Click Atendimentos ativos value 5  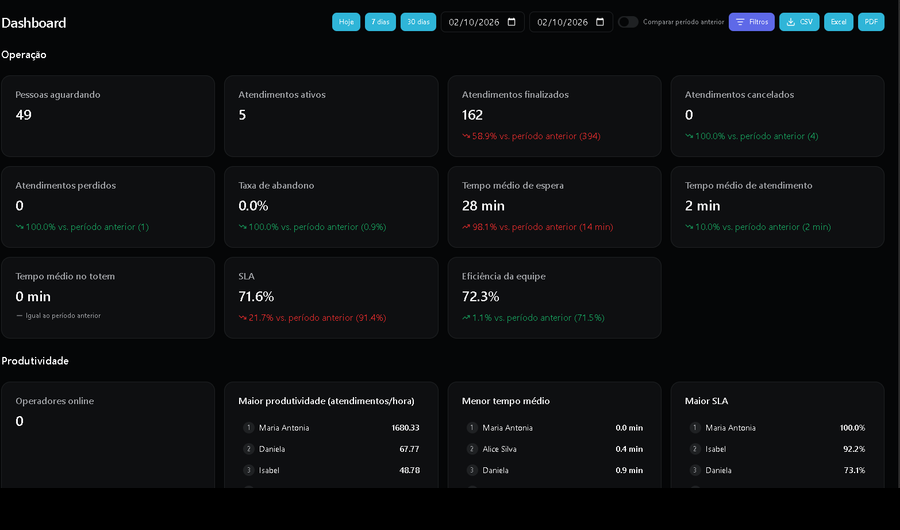click(242, 115)
